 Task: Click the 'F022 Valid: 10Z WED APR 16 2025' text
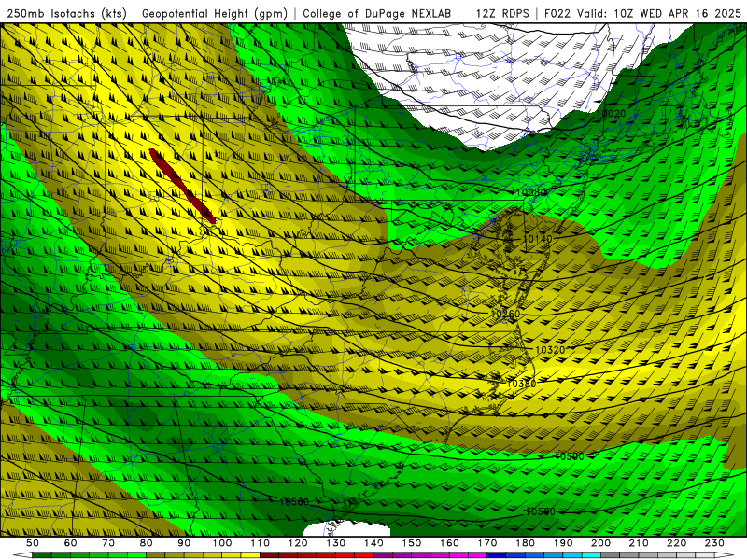coord(642,13)
